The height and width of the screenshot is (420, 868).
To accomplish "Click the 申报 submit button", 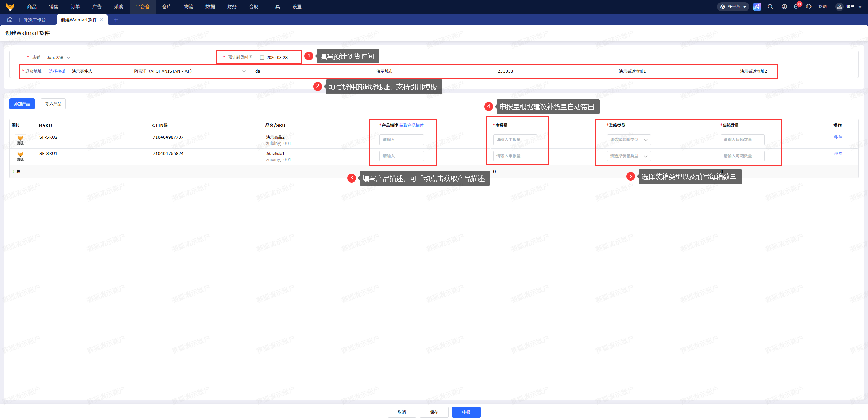I will point(466,412).
